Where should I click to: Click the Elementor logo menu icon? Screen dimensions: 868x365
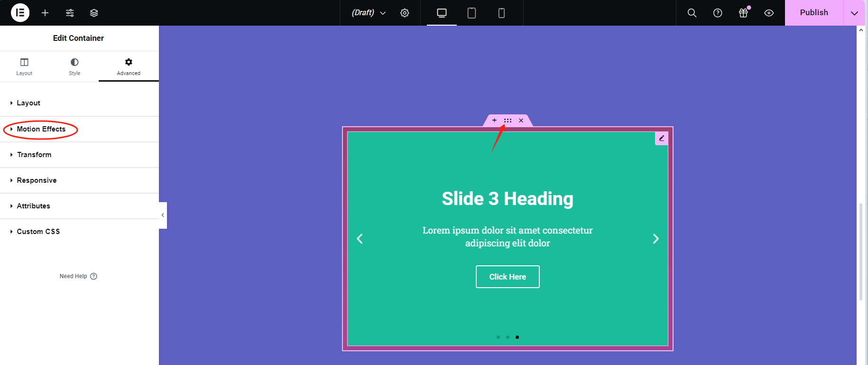20,13
